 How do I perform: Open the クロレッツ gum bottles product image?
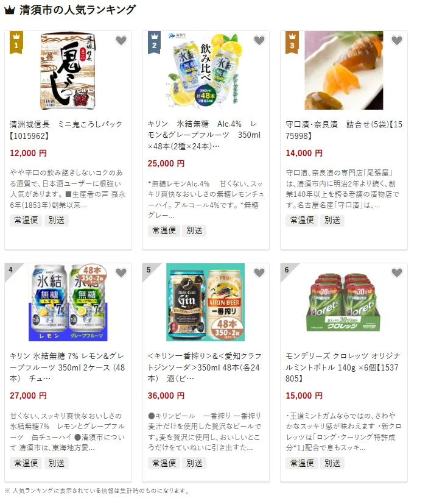coord(343,302)
